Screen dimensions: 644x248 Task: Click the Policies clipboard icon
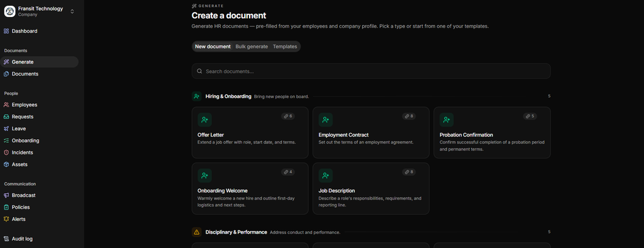pos(6,207)
